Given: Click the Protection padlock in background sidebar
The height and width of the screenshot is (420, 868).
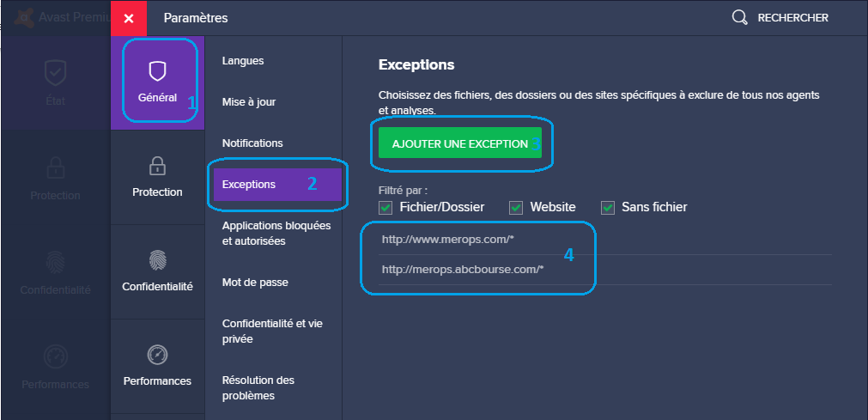Looking at the screenshot, I should pos(55,167).
